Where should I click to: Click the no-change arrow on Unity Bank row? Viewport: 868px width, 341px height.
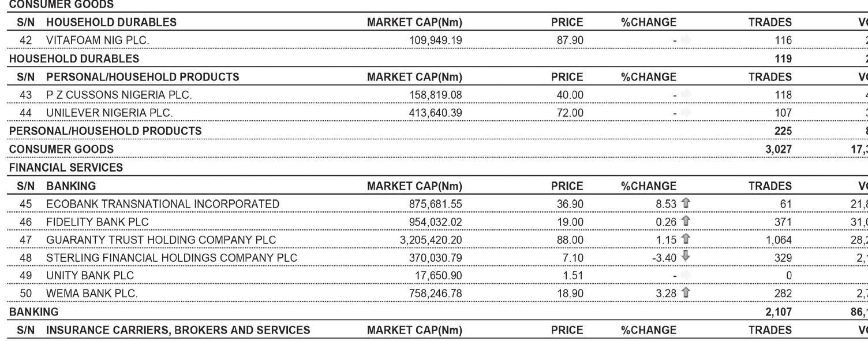[x=686, y=275]
